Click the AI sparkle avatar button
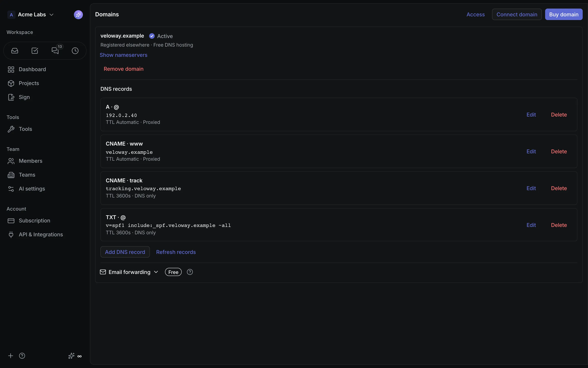Screen dimensions: 588x368 point(78,15)
